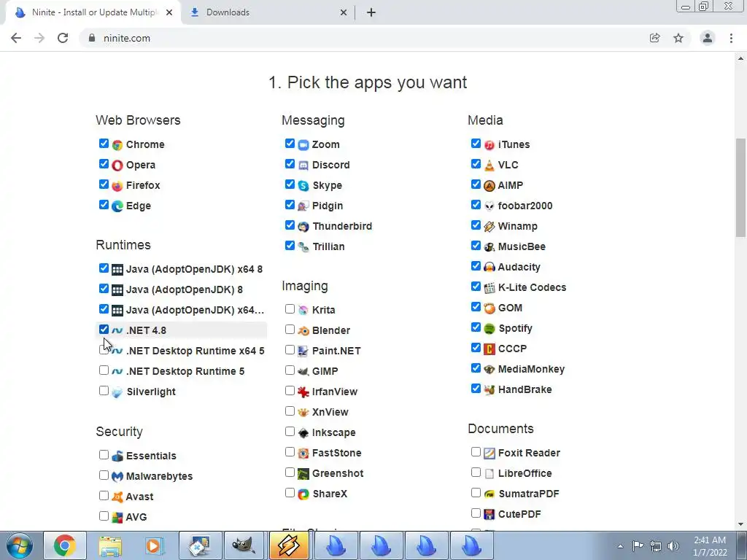Click the Opera logo icon
The width and height of the screenshot is (747, 560).
pos(117,166)
